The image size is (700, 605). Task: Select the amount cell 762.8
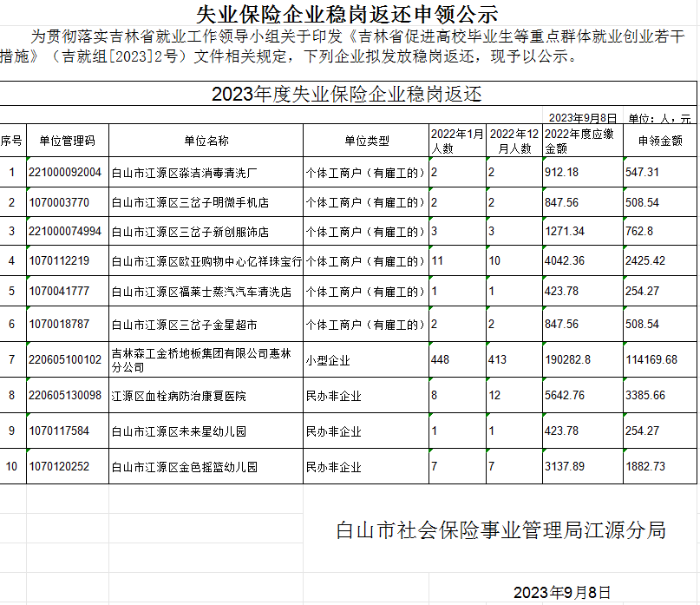(x=660, y=231)
